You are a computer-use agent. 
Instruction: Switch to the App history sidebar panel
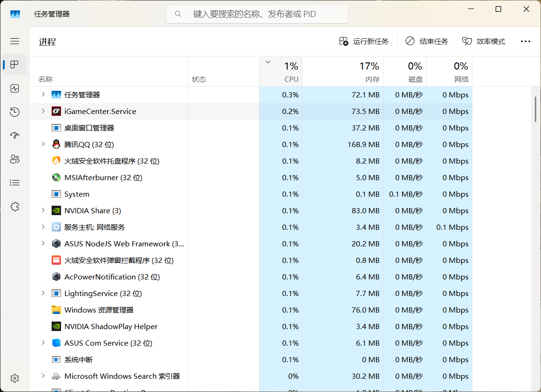pos(15,112)
